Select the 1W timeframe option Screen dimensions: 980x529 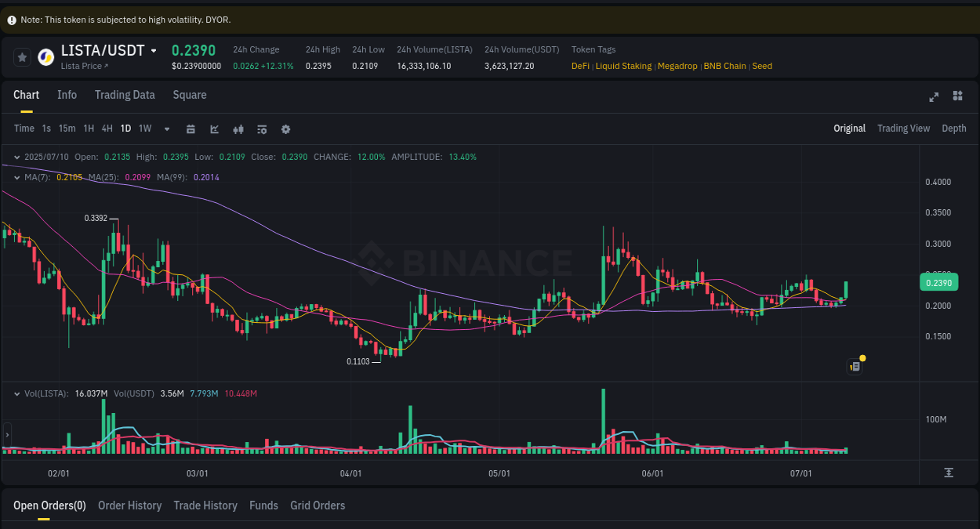[144, 129]
